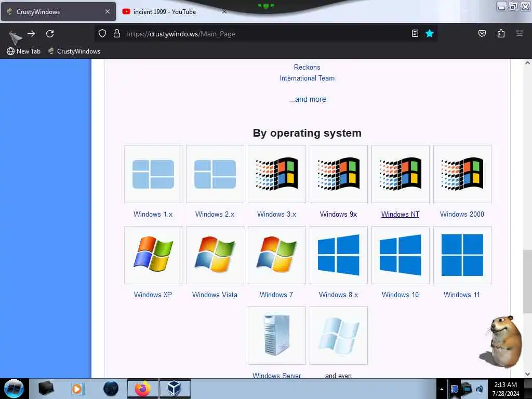This screenshot has height=399, width=532.
Task: Open the Windows 11 text link
Action: pyautogui.click(x=462, y=295)
